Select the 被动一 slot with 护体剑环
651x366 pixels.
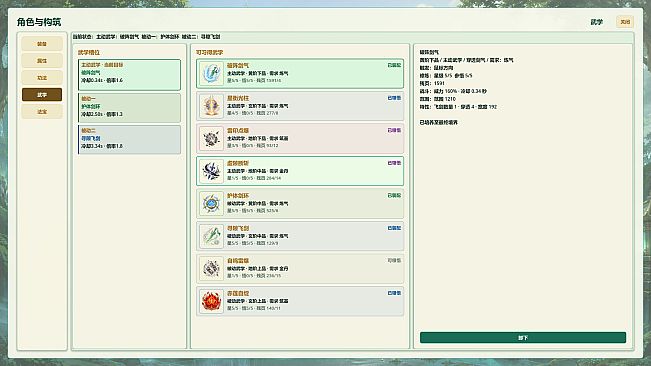coord(130,108)
